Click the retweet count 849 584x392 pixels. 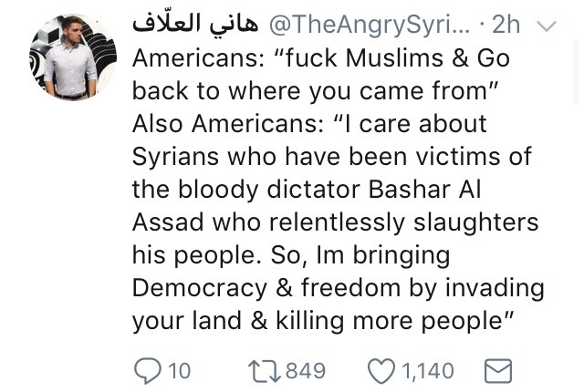pyautogui.click(x=305, y=370)
